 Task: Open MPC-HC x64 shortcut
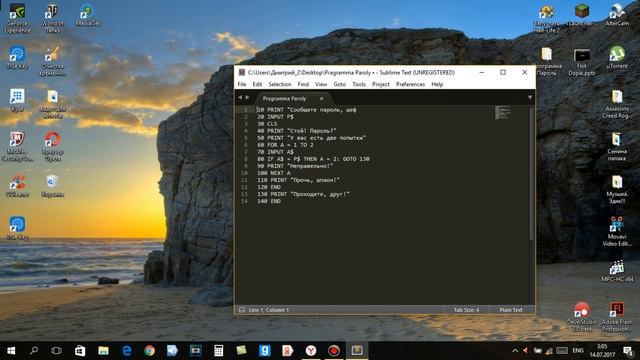point(617,271)
